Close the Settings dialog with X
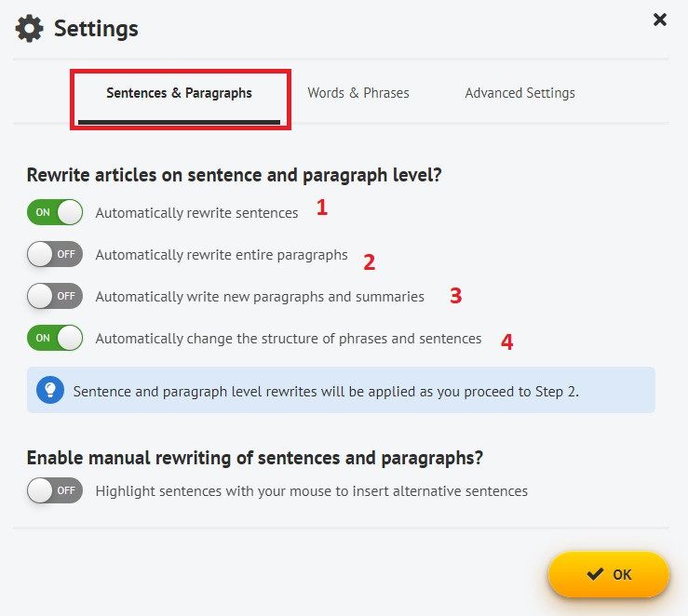 (660, 20)
